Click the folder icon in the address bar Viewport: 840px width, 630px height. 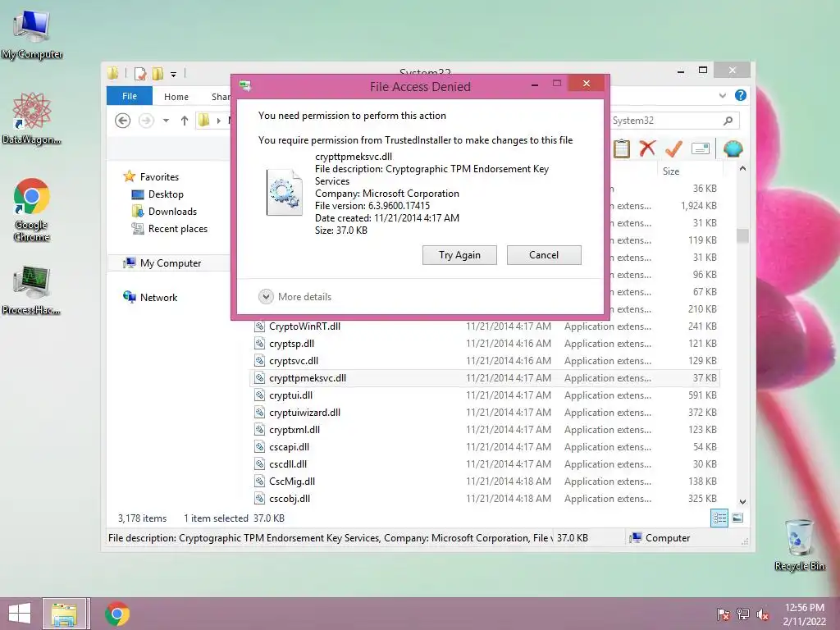point(204,121)
